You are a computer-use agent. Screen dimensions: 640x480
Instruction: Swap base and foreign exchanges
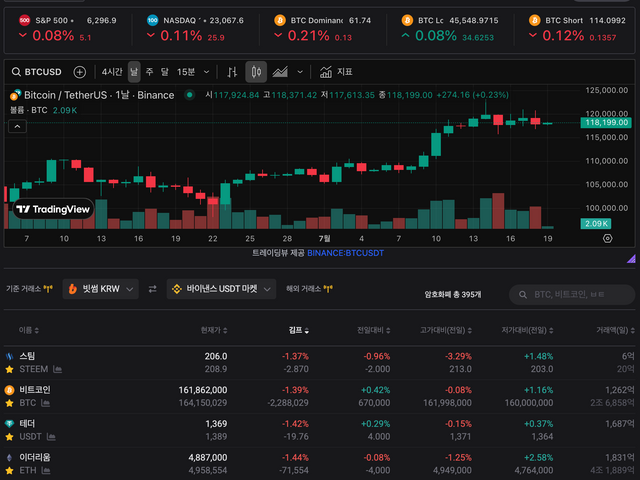coord(152,289)
